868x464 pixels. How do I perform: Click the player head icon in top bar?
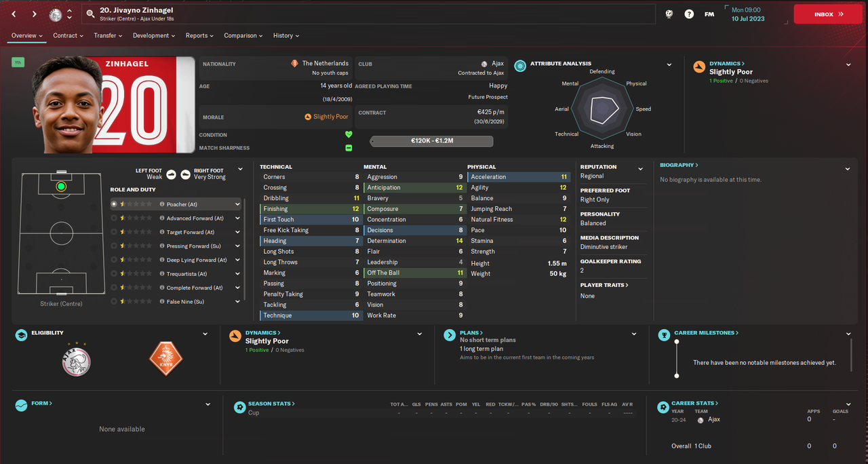coord(669,14)
